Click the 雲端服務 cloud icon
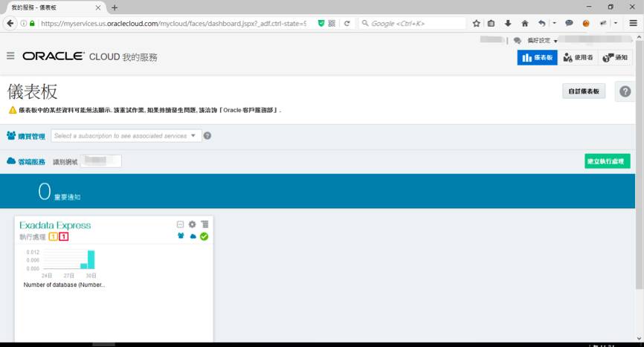Viewport: 644px width, 347px height. tap(11, 160)
